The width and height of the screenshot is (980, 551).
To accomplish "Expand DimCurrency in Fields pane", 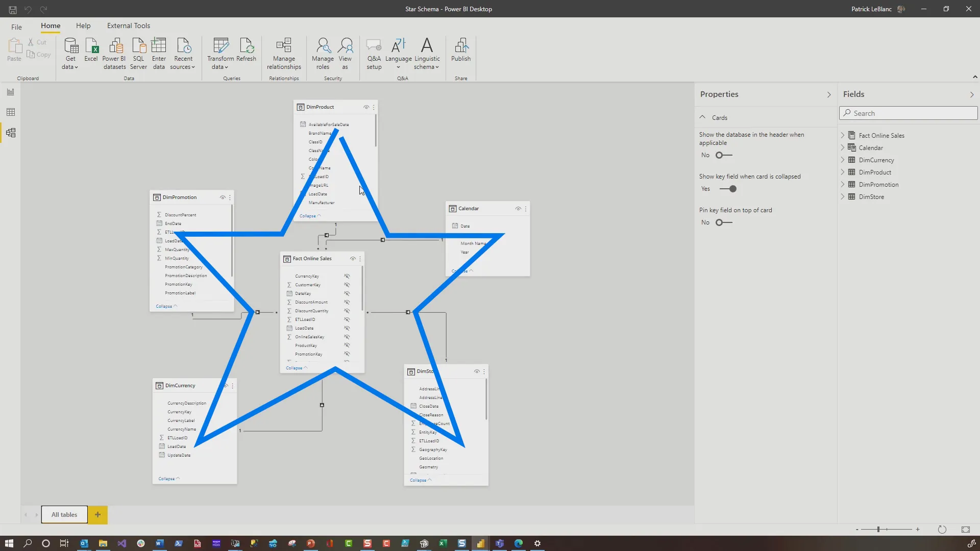I will point(843,160).
